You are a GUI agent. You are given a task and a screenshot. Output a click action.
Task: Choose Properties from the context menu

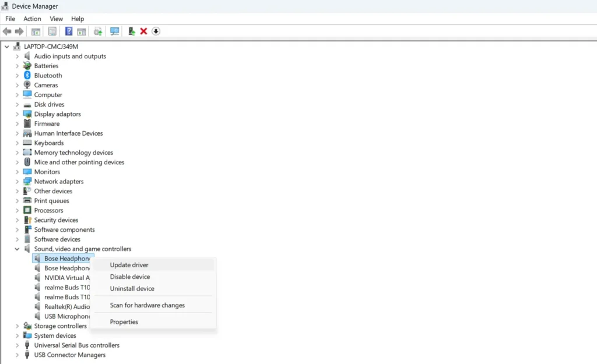point(154,322)
